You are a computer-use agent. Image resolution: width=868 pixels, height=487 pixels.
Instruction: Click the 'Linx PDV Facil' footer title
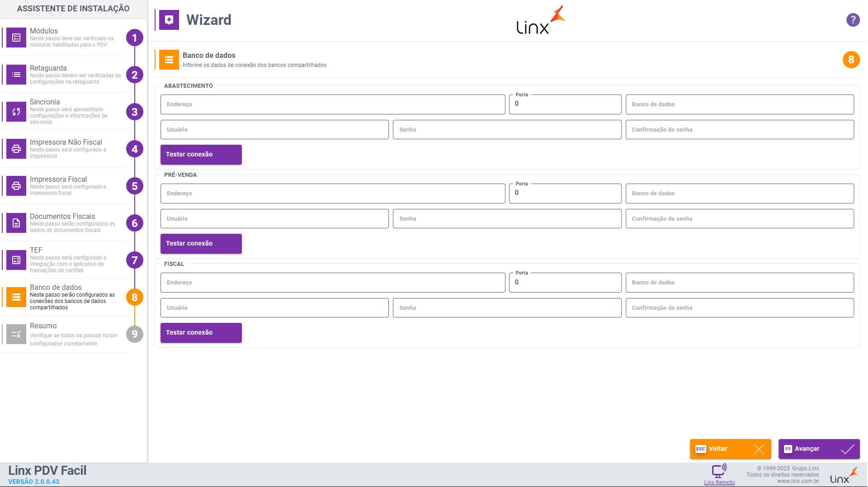(47, 470)
